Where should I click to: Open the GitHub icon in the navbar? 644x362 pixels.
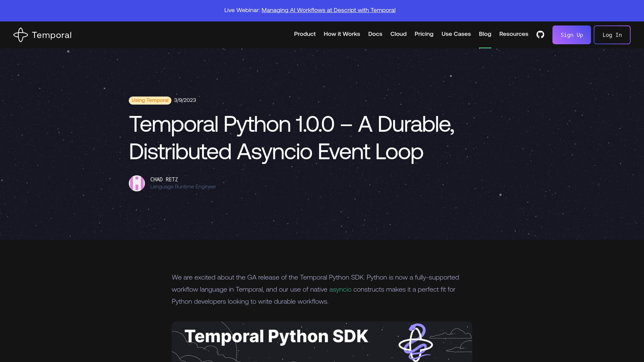[x=540, y=35]
